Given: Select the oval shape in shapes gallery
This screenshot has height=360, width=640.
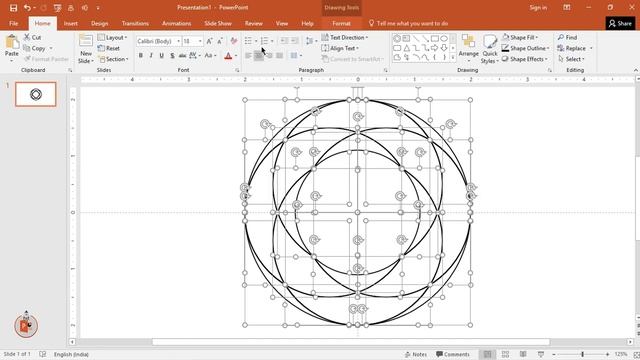Looking at the screenshot, I should click(444, 39).
